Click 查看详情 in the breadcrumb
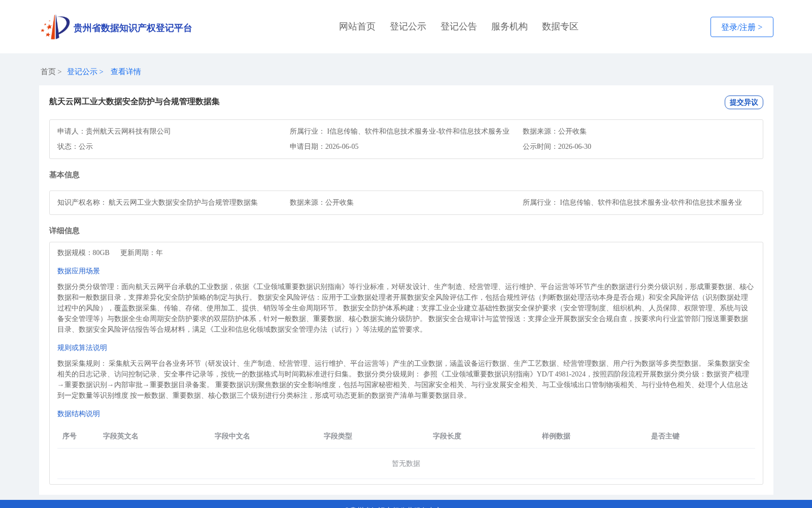The image size is (812, 508). point(126,72)
